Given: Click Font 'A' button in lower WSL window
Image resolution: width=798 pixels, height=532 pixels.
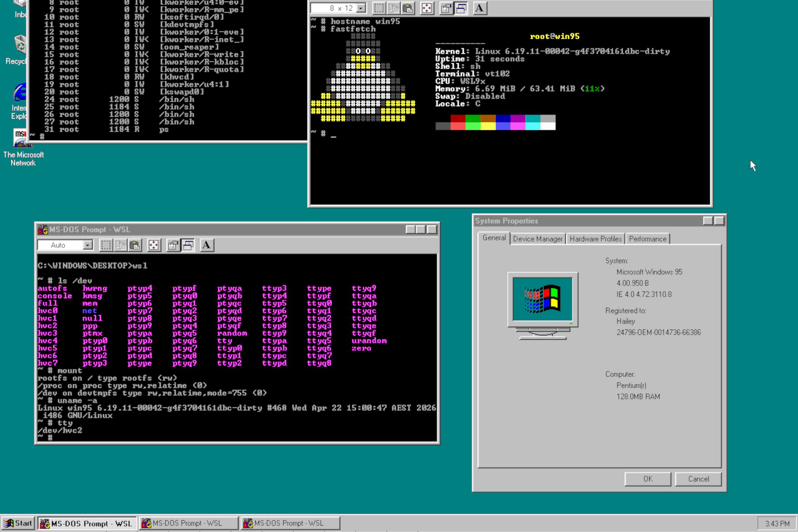Looking at the screenshot, I should 206,245.
